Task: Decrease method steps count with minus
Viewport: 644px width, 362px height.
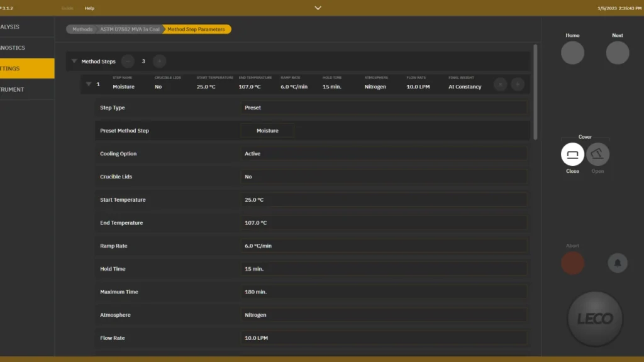Action: coord(128,61)
